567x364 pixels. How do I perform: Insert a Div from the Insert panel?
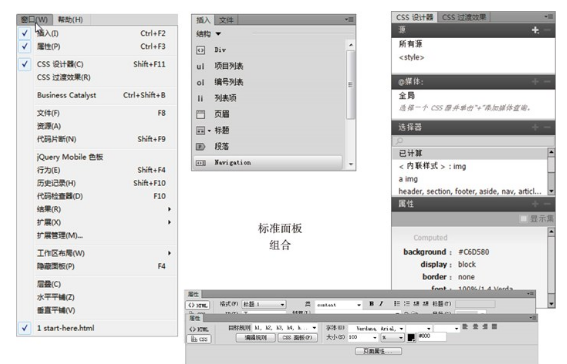tap(220, 50)
